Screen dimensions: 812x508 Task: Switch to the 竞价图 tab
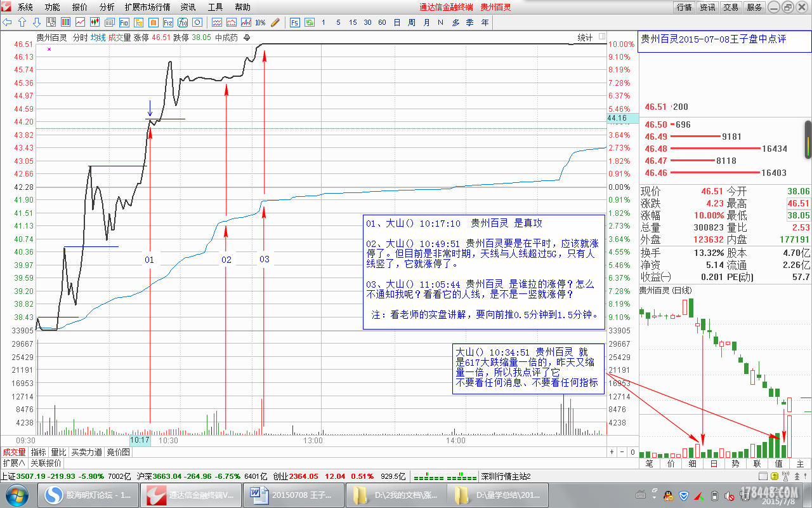(118, 452)
